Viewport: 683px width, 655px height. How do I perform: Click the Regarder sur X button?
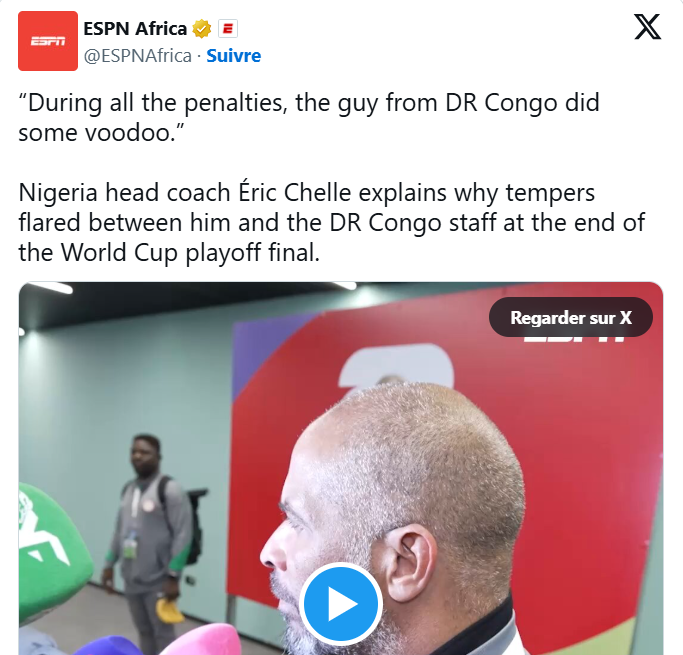(x=571, y=317)
